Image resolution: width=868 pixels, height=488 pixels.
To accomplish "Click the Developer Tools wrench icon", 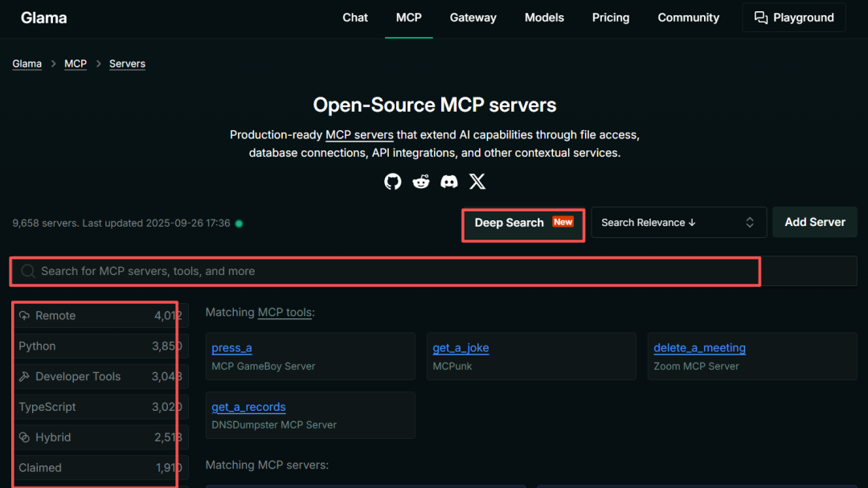I will (x=24, y=377).
